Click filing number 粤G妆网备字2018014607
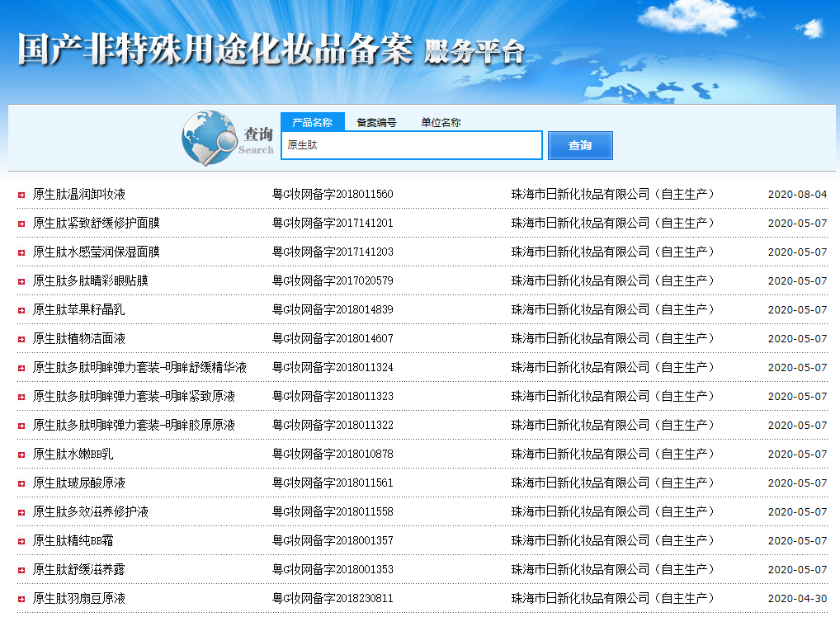The height and width of the screenshot is (617, 840). [x=333, y=338]
